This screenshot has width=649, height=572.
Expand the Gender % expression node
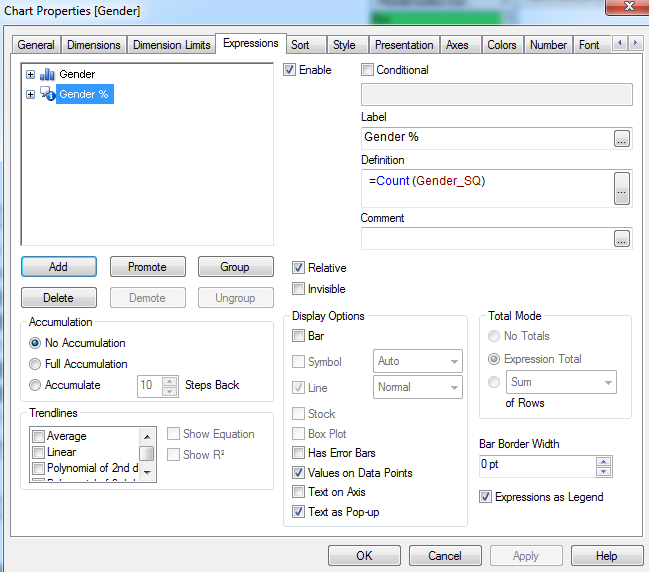tap(30, 94)
